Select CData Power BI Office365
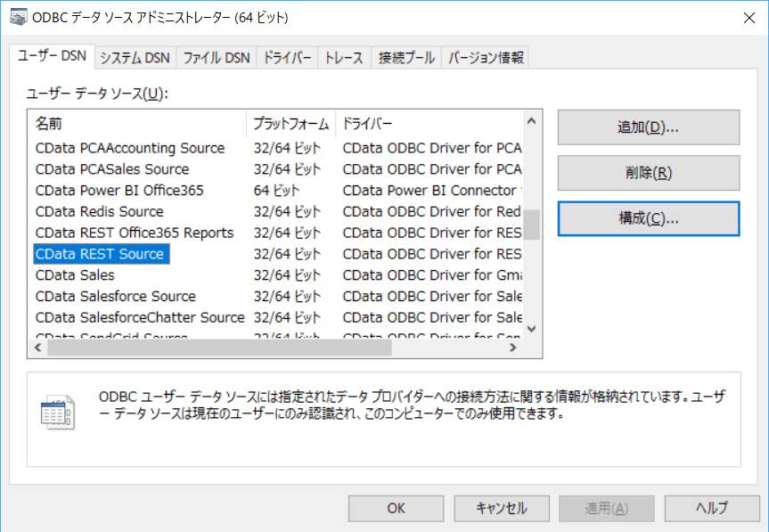This screenshot has height=532, width=769. click(x=119, y=190)
